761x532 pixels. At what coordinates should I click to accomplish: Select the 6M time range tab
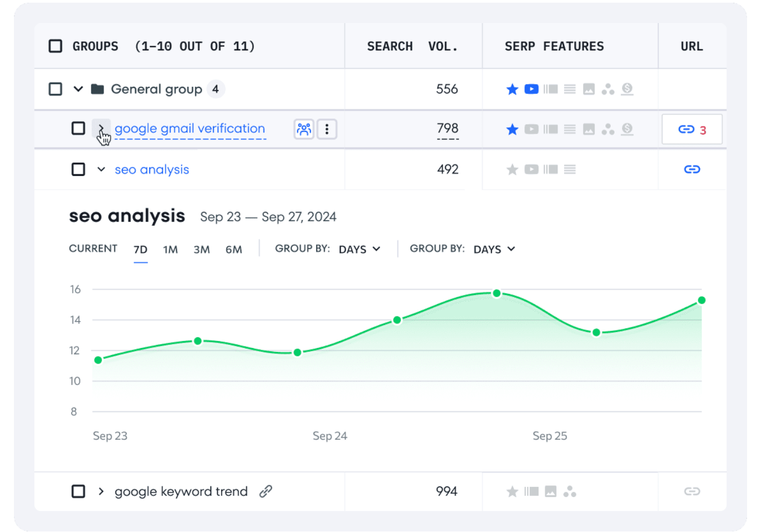(233, 249)
